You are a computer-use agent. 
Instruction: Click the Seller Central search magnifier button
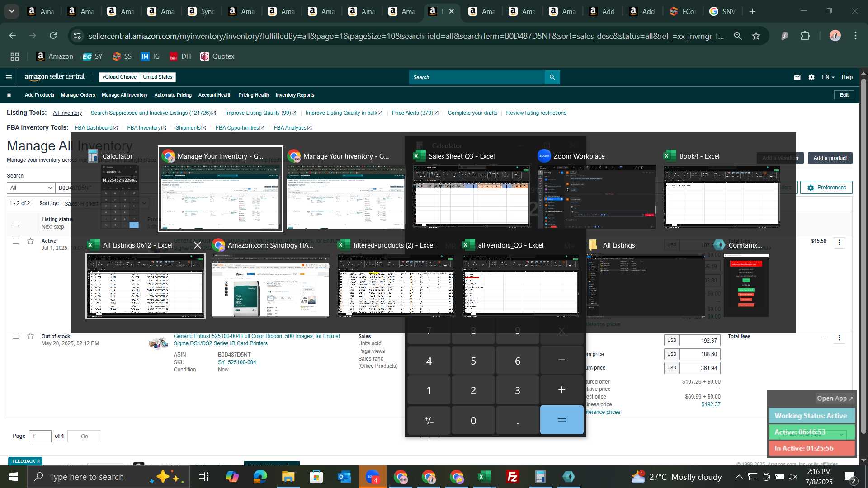(x=552, y=77)
